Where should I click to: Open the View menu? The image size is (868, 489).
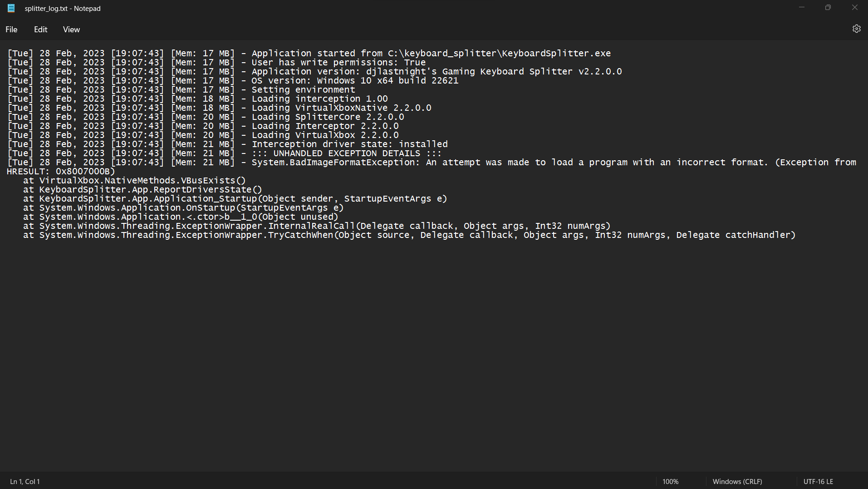pyautogui.click(x=71, y=29)
